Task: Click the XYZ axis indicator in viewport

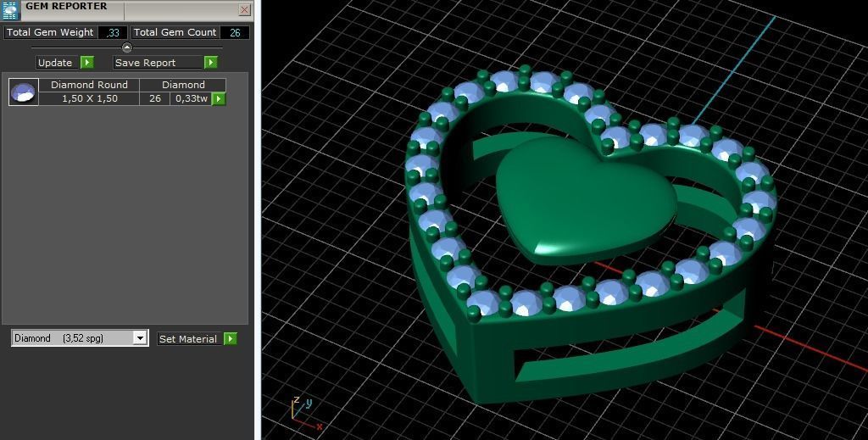Action: (305, 414)
